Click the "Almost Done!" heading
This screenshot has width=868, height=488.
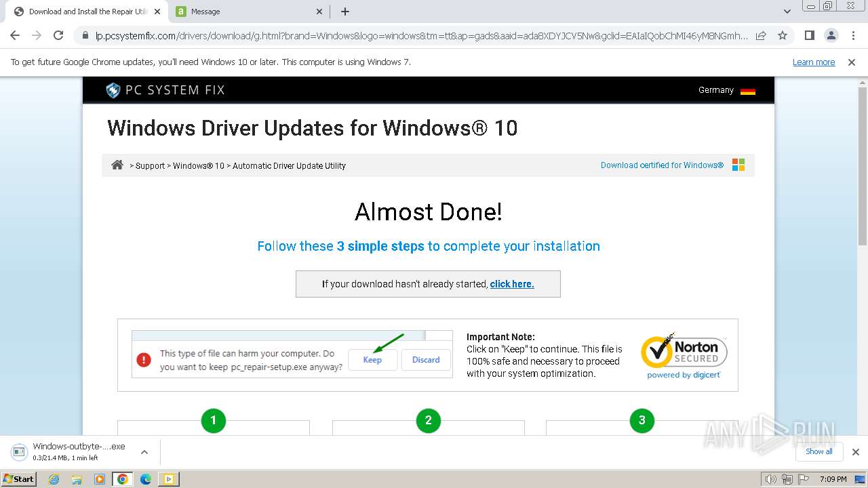pos(429,211)
